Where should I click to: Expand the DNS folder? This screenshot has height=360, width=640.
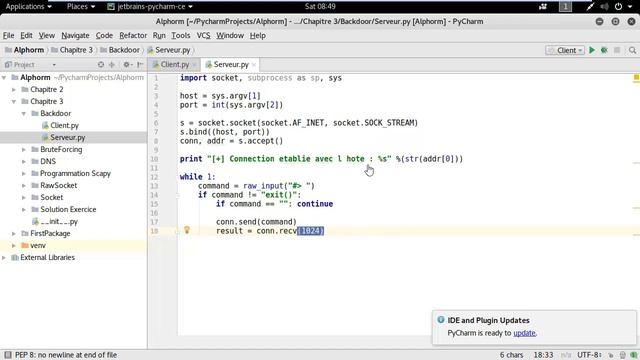[24, 162]
